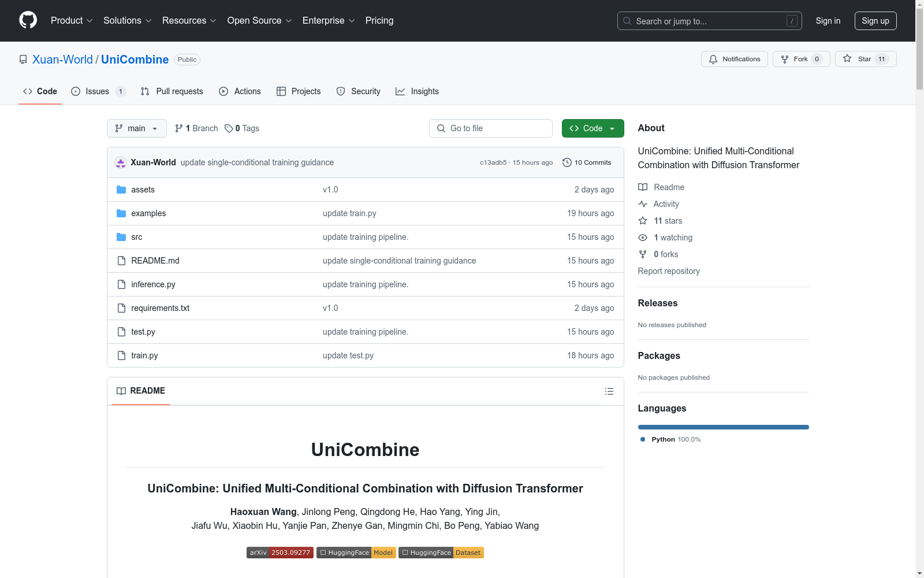
Task: Open the Packages heading link
Action: pyautogui.click(x=659, y=355)
